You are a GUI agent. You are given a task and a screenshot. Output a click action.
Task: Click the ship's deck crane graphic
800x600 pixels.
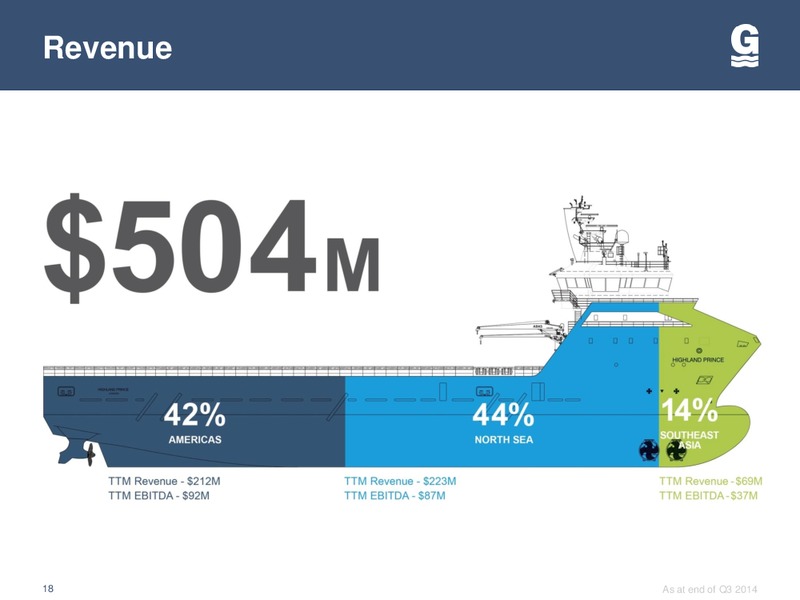tap(520, 331)
